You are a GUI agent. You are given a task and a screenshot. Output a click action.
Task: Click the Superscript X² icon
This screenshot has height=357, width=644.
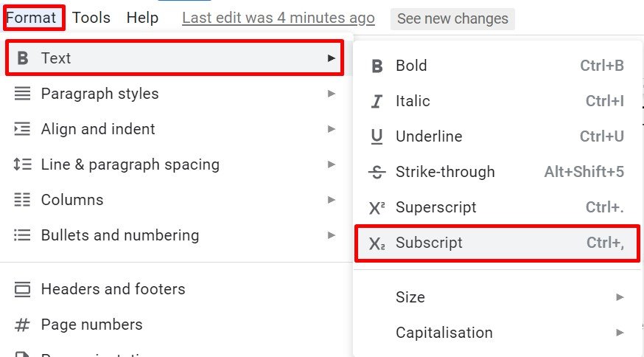[x=377, y=208]
